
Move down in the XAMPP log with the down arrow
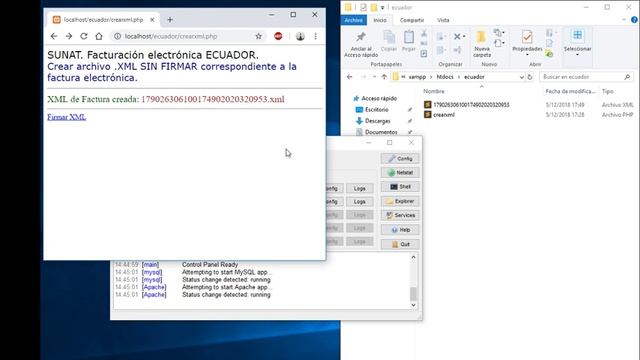point(413,305)
